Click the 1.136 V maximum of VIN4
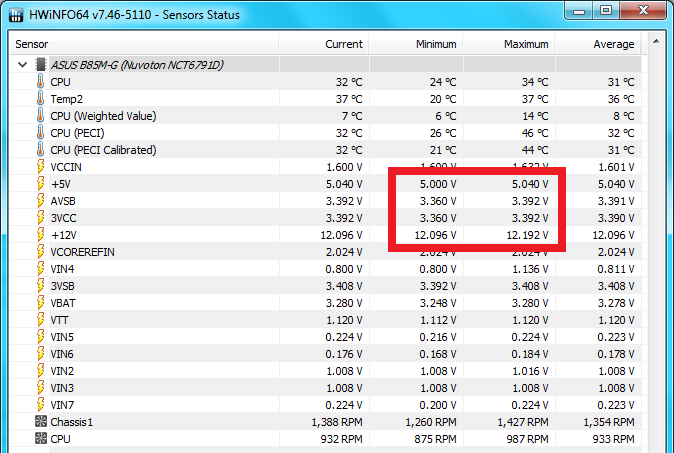Image resolution: width=674 pixels, height=453 pixels. point(530,269)
